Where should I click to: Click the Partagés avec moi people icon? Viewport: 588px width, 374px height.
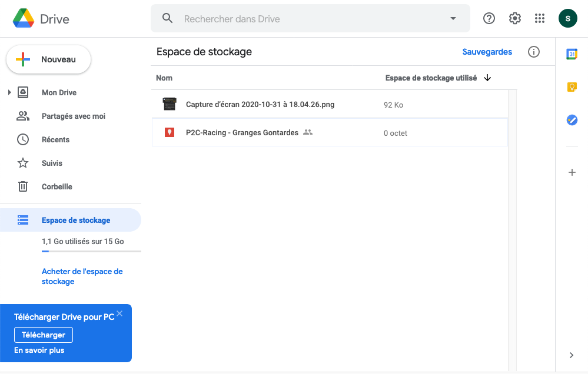click(x=23, y=116)
